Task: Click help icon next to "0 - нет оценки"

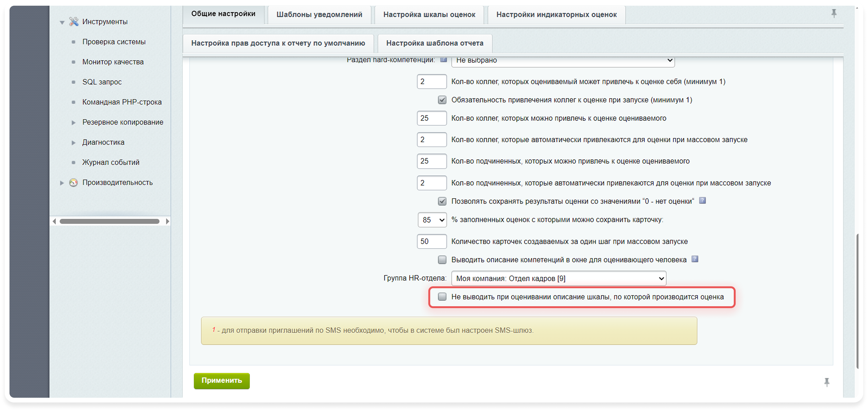Action: tap(702, 201)
